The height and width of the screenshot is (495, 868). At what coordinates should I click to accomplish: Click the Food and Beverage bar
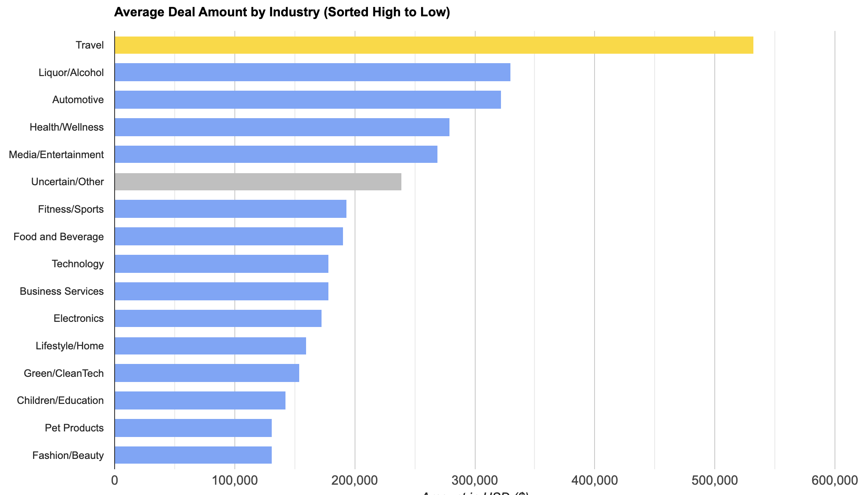click(228, 236)
